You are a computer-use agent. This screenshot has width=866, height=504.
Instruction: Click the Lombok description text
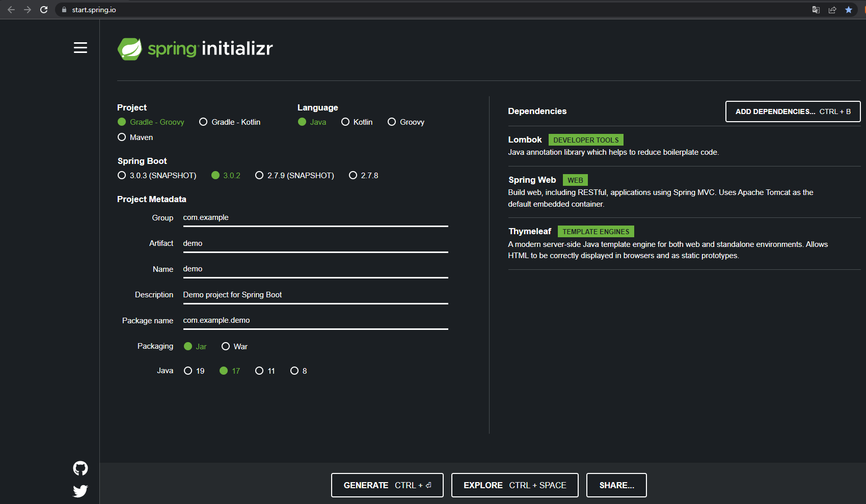[x=613, y=153]
